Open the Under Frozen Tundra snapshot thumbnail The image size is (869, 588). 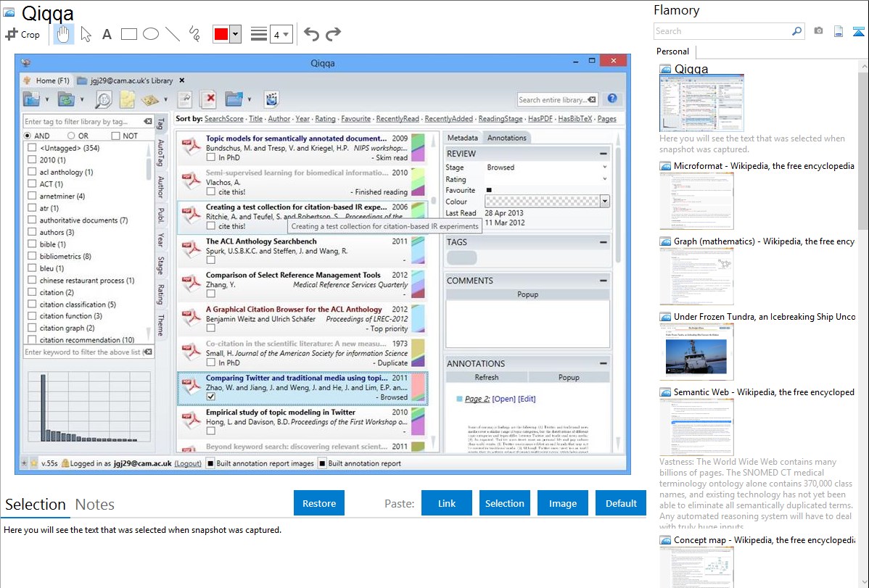696,352
